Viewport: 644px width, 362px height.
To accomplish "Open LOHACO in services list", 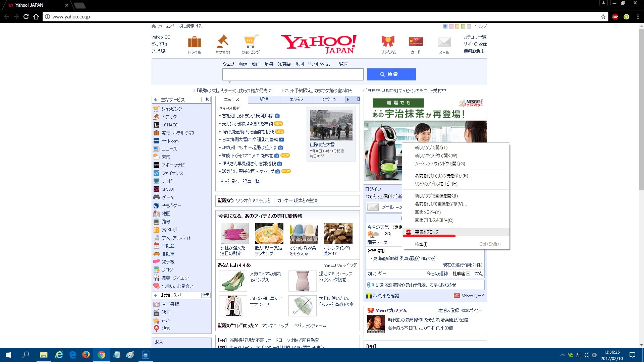I will [170, 125].
